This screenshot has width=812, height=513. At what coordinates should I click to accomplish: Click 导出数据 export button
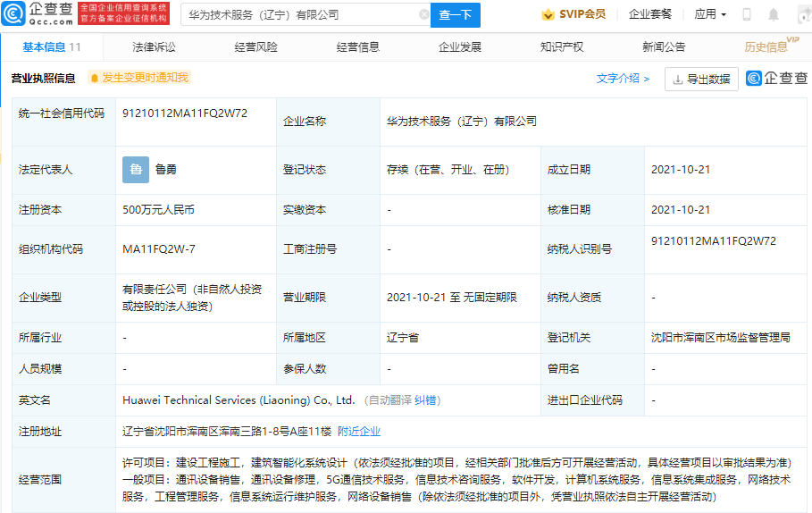[701, 80]
